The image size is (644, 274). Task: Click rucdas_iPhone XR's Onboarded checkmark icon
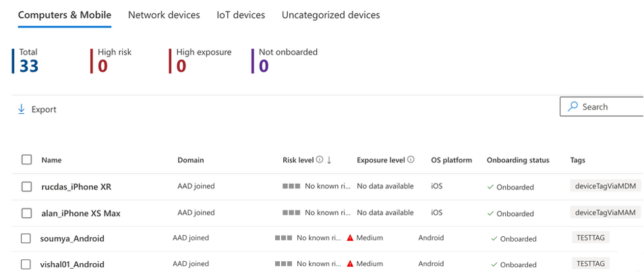[490, 187]
